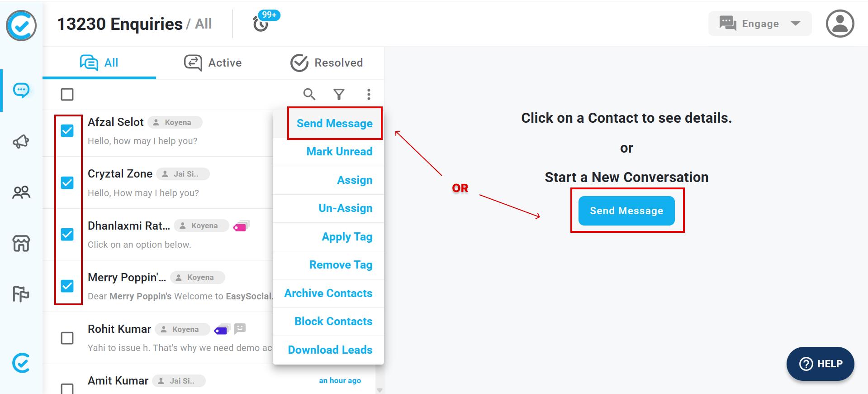Check the Rohit Kumar checkbox
The height and width of the screenshot is (394, 868).
[67, 338]
